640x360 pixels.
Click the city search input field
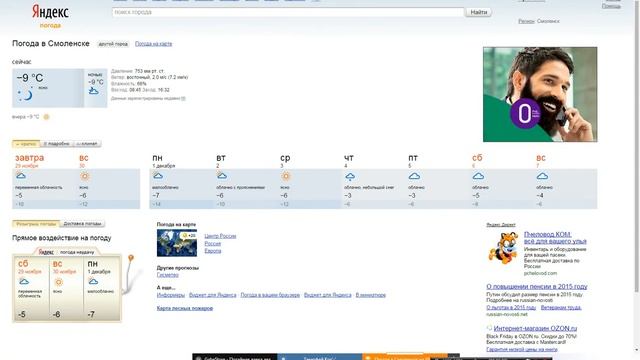(x=288, y=12)
